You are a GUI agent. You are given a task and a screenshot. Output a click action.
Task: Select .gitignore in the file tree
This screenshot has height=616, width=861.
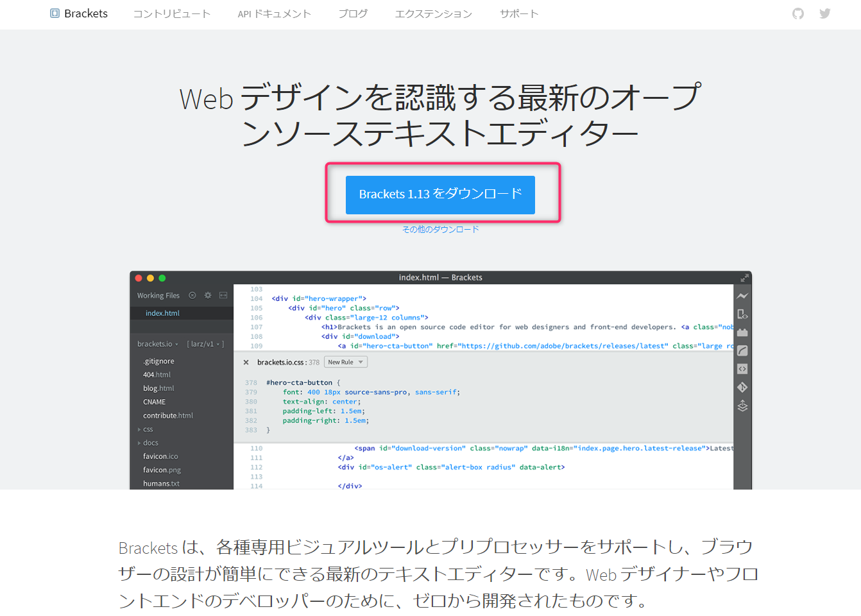tap(158, 361)
